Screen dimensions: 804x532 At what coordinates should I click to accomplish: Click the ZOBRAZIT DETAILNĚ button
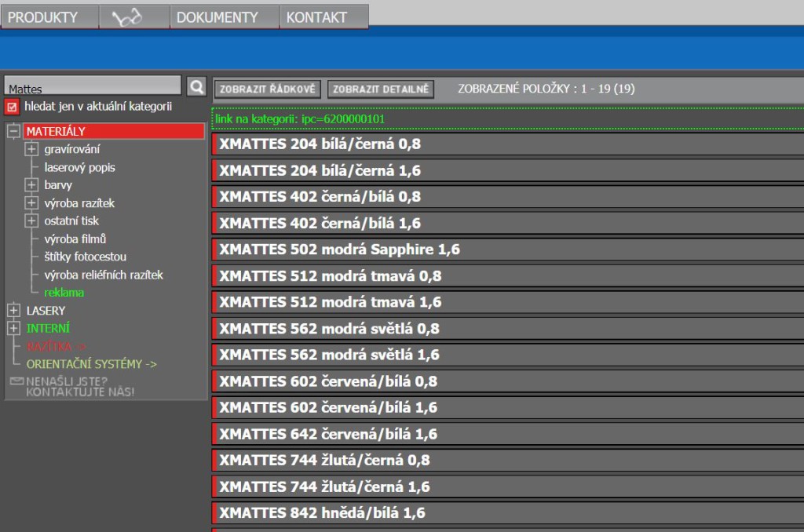tap(380, 89)
